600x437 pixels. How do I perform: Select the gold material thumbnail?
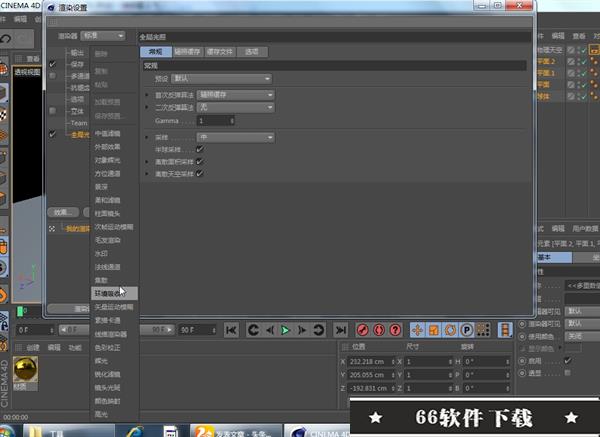tap(25, 369)
